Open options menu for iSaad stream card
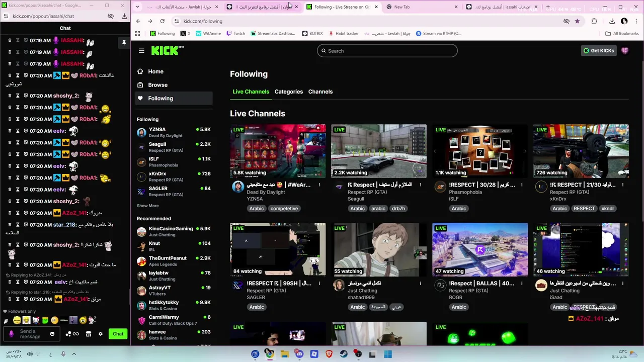The width and height of the screenshot is (644, 362). pyautogui.click(x=623, y=284)
